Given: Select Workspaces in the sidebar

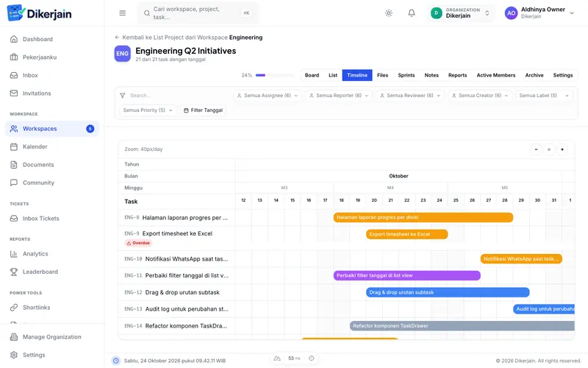Looking at the screenshot, I should [52, 129].
